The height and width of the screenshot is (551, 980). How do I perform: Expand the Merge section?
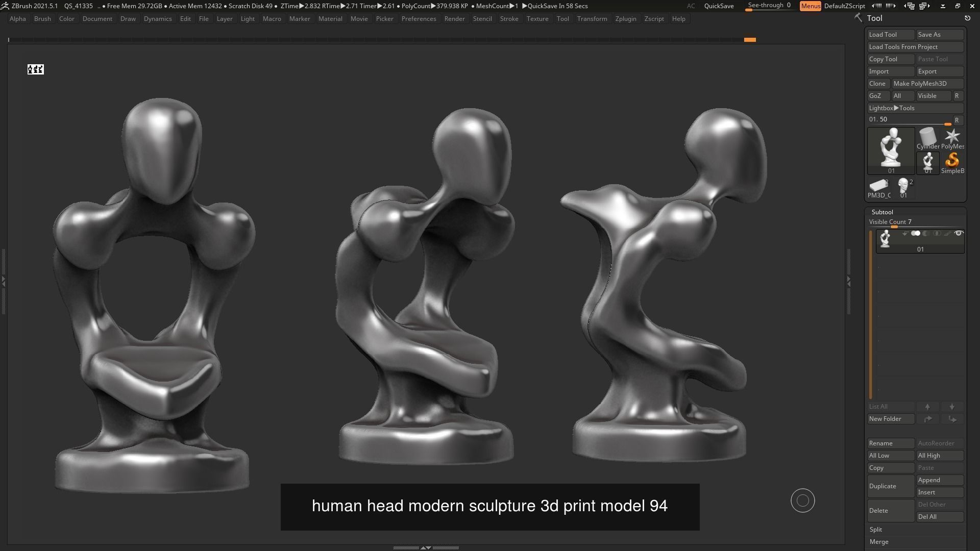click(879, 542)
